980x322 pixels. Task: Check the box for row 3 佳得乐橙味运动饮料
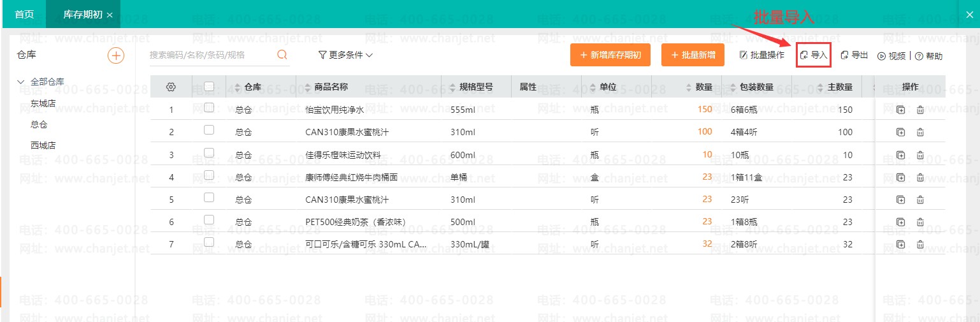(x=209, y=153)
